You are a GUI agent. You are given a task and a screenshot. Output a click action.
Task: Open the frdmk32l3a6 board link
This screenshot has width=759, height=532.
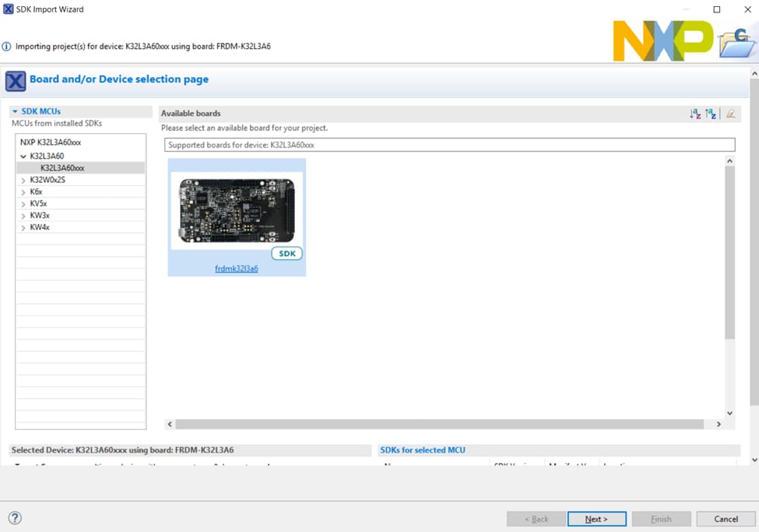click(237, 269)
